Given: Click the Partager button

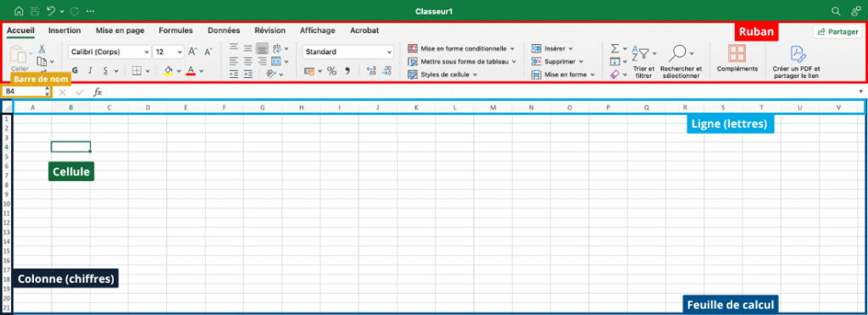Looking at the screenshot, I should coord(837,31).
